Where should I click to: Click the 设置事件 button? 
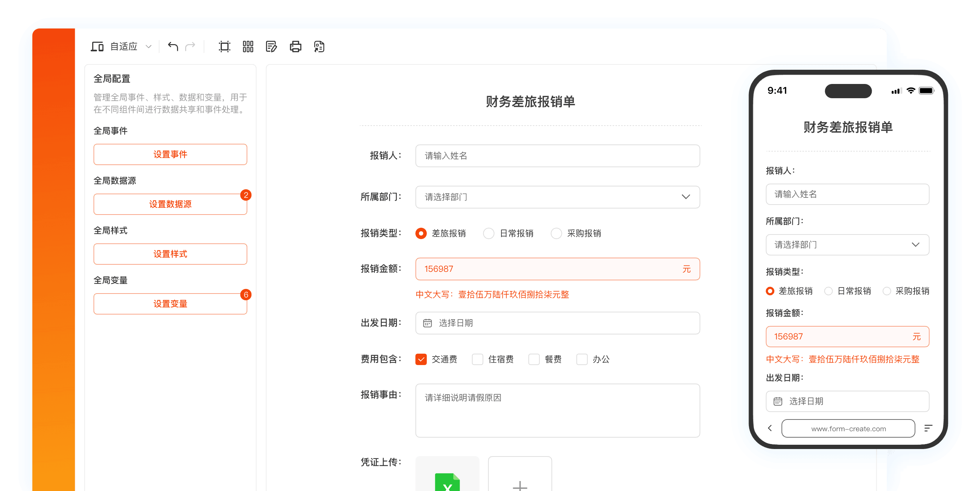[171, 154]
